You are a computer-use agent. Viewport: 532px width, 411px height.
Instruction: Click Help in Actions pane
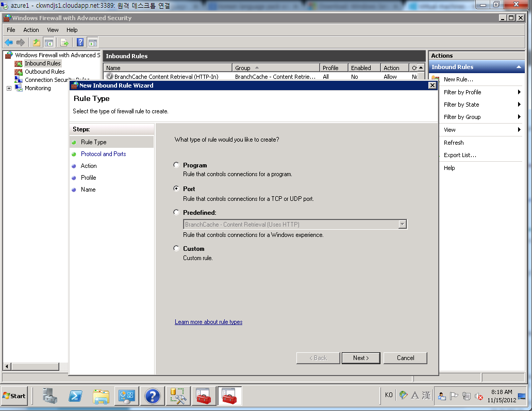coord(449,168)
